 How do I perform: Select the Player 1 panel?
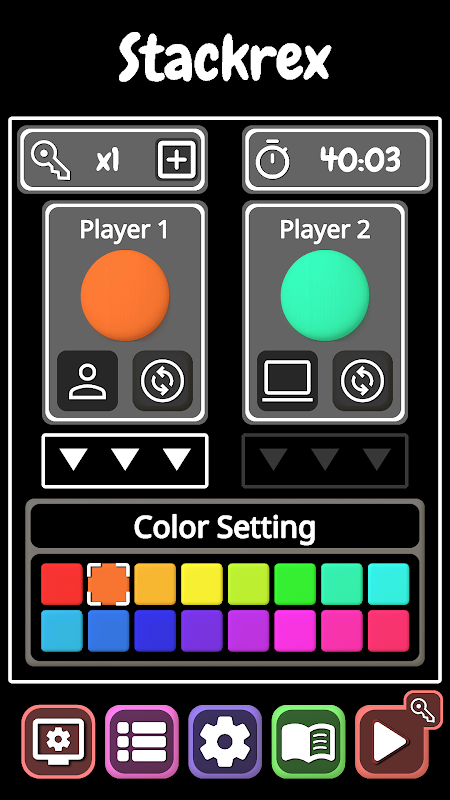pos(125,312)
